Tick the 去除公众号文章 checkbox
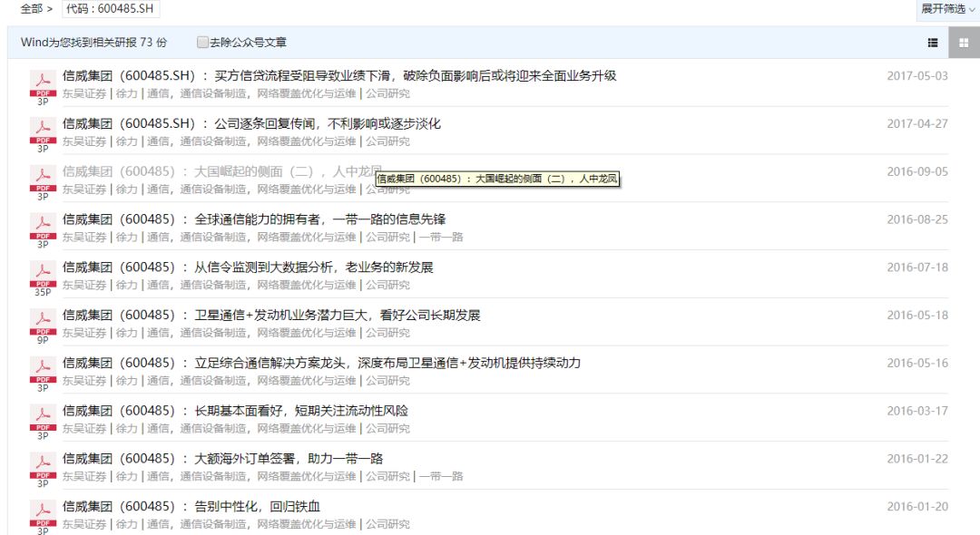Screen dimensions: 980x535 (x=202, y=42)
